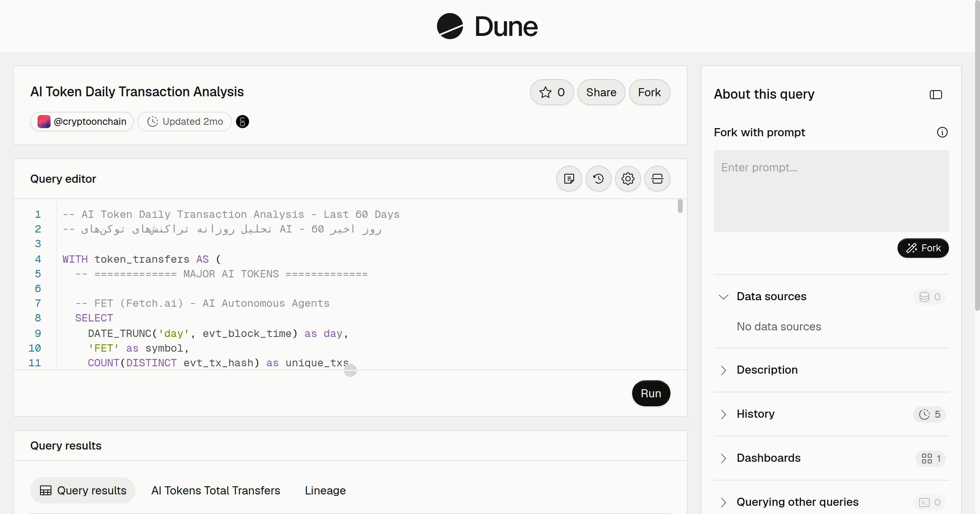Viewport: 980px width, 514px height.
Task: Click DATE_TRUNC on line 9
Action: point(120,333)
